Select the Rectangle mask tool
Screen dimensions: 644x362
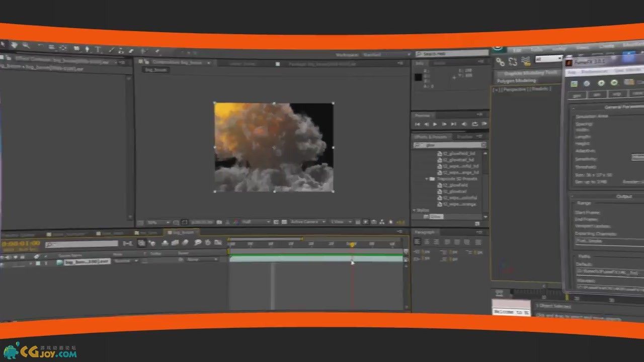(76, 48)
